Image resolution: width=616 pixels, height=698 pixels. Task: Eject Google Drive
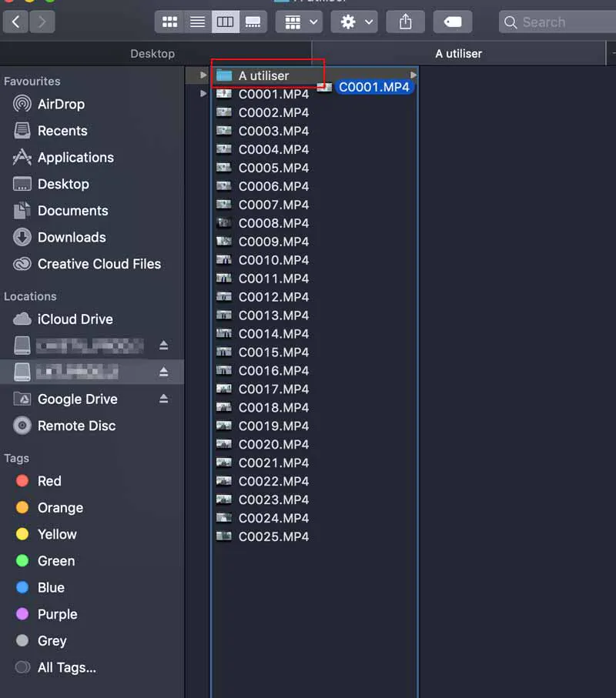163,399
